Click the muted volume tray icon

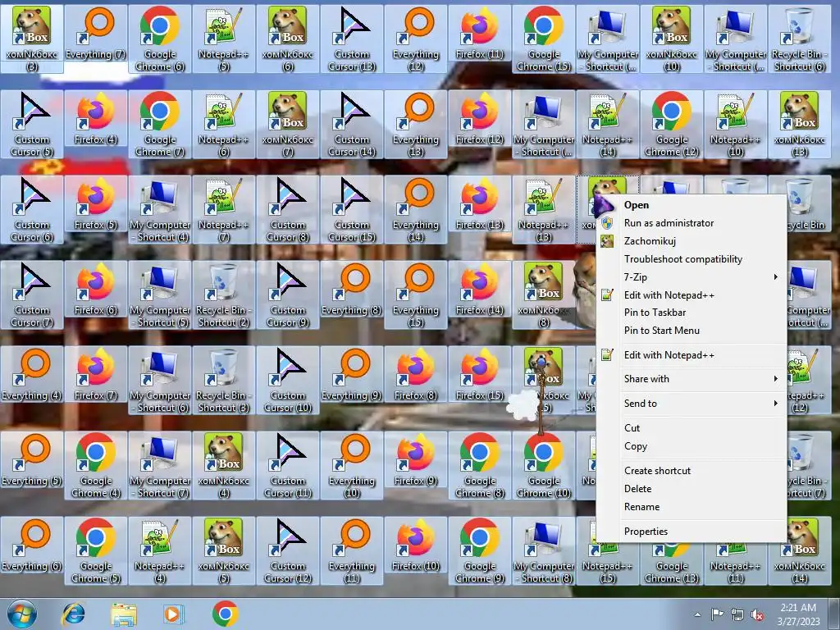click(x=757, y=615)
